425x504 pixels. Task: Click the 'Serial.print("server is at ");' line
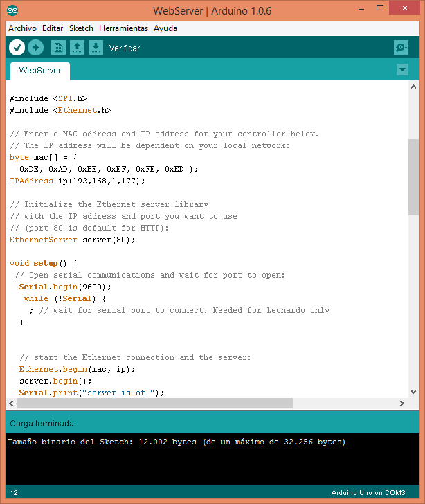(x=91, y=393)
